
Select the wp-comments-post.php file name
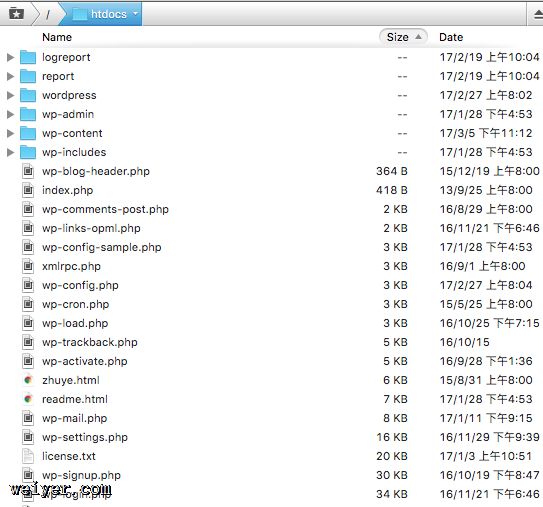pos(105,210)
